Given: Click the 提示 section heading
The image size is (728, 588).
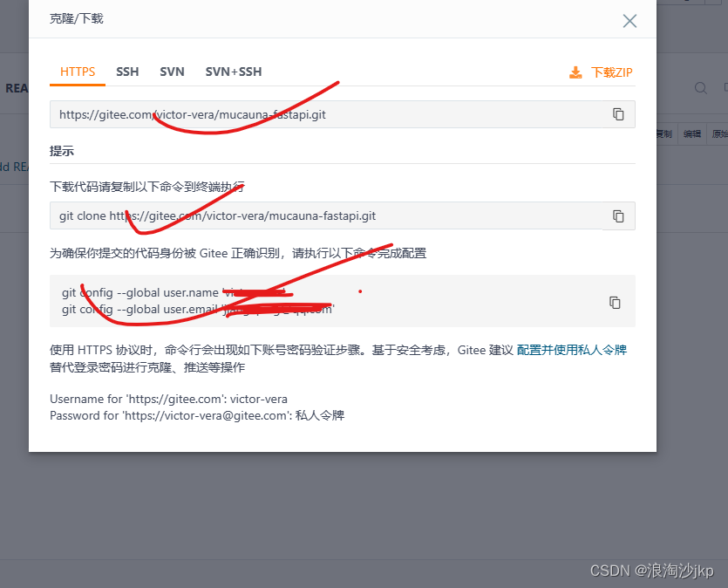Looking at the screenshot, I should pyautogui.click(x=61, y=150).
